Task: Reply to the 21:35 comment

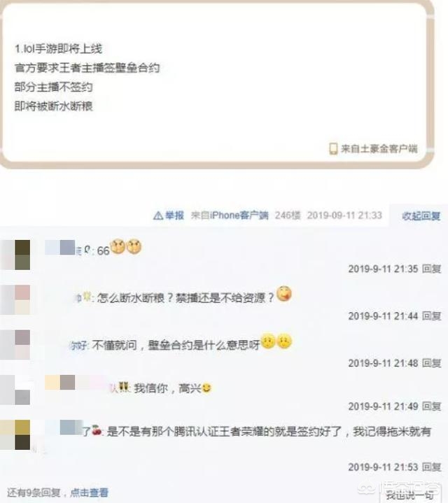Action: point(431,269)
